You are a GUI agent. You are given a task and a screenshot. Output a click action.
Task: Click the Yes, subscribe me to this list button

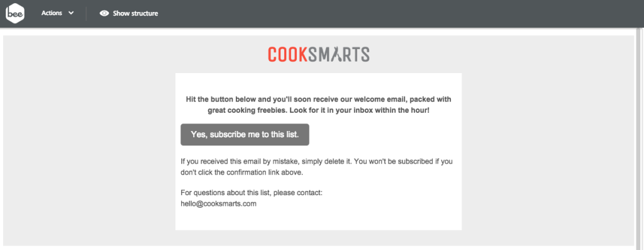(x=245, y=135)
